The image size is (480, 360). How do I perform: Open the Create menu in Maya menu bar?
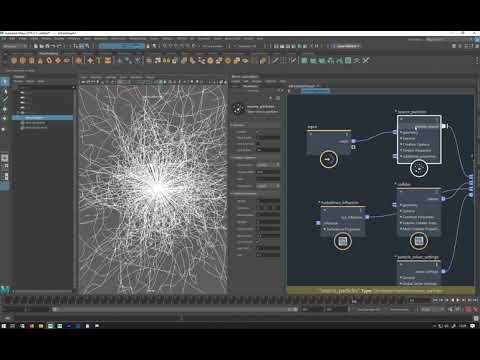22,39
